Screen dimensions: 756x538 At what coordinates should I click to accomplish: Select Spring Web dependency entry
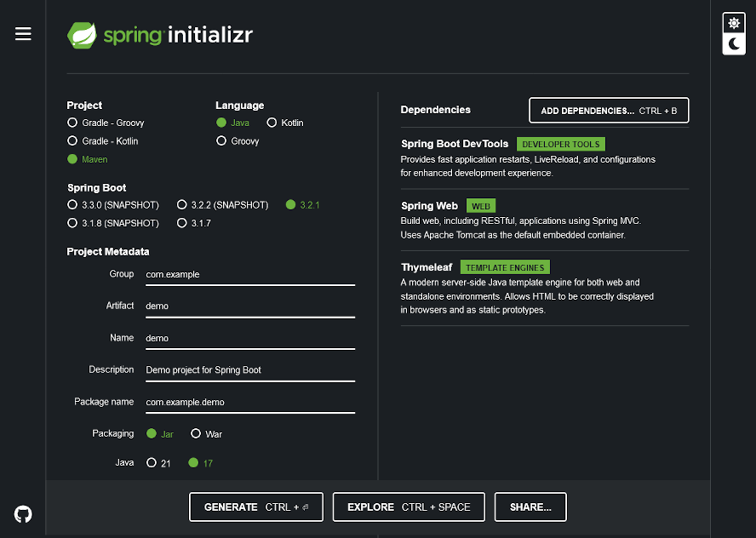pyautogui.click(x=544, y=220)
